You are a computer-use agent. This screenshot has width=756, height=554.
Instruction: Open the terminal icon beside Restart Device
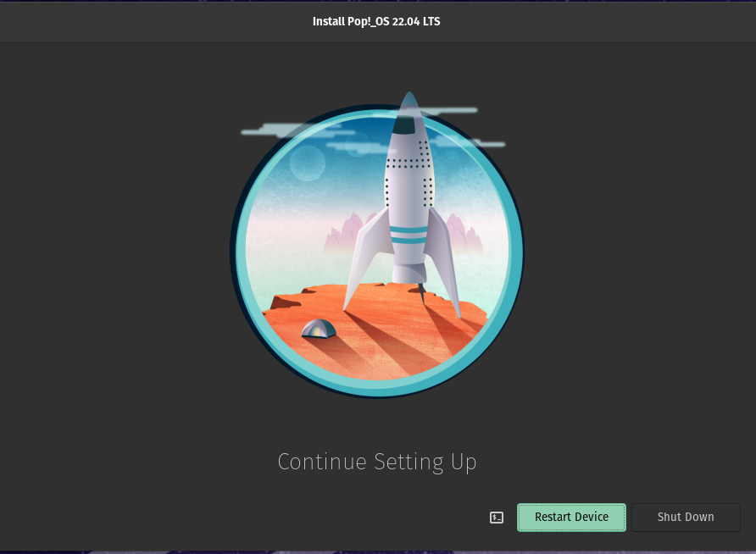coord(496,518)
